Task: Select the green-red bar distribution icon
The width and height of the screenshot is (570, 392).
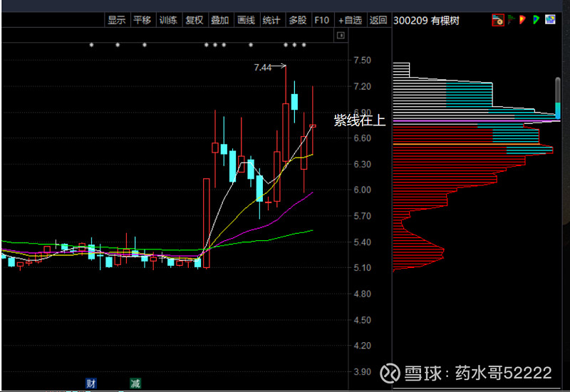Action: [x=511, y=20]
